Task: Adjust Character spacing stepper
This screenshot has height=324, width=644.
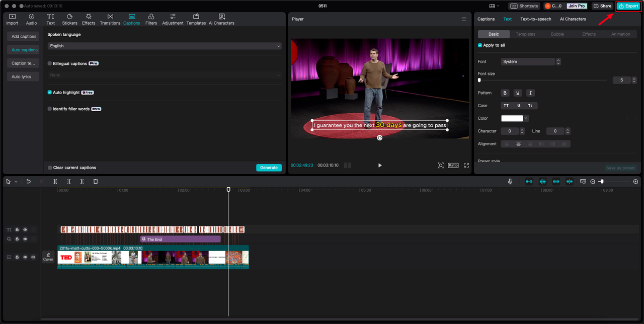Action: [523, 131]
